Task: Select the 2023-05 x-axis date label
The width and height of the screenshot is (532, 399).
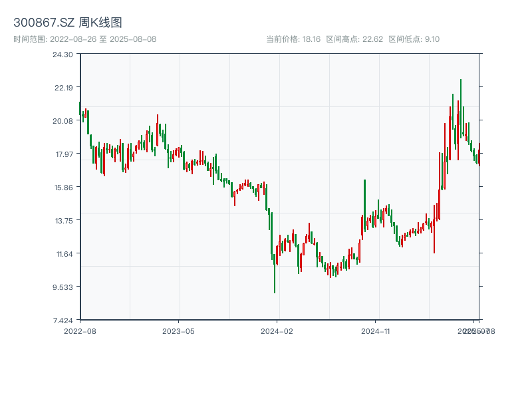Action: pos(178,331)
